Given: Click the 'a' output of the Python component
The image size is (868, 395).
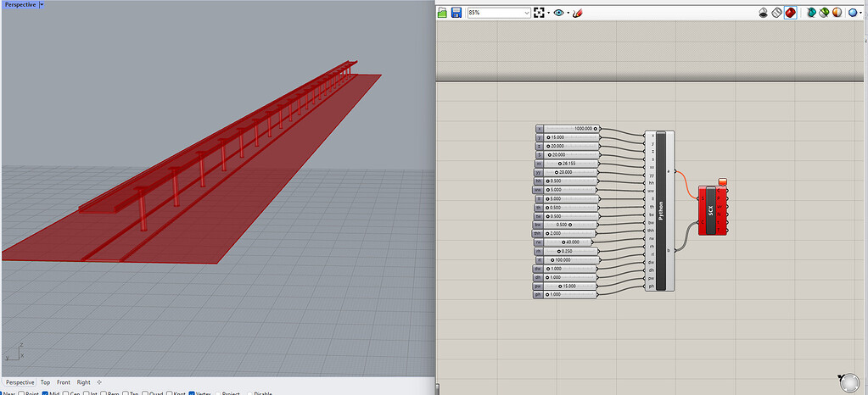Looking at the screenshot, I should pos(669,171).
